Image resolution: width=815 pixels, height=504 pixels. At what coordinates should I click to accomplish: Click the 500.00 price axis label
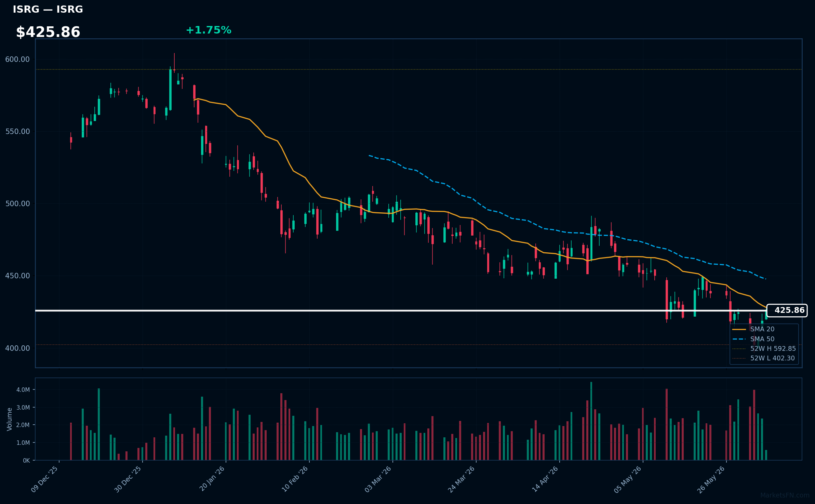coord(17,204)
